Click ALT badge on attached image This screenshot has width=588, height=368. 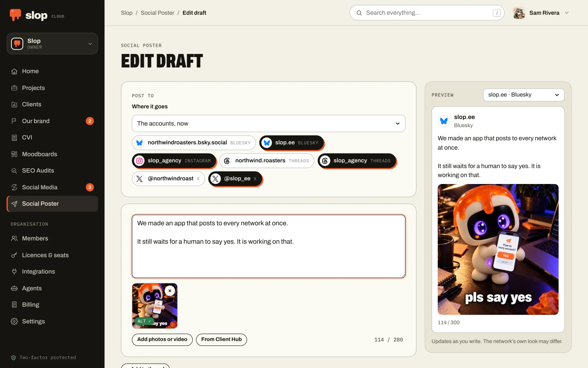coord(144,321)
